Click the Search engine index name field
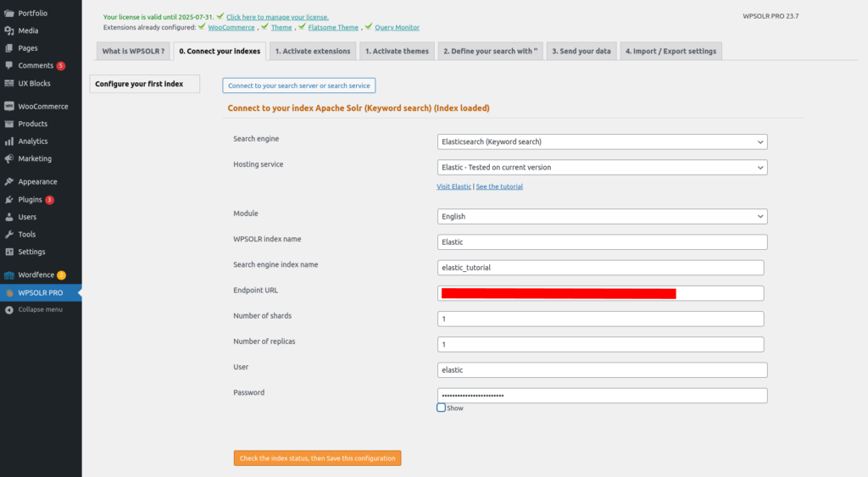The image size is (868, 477). pos(601,267)
